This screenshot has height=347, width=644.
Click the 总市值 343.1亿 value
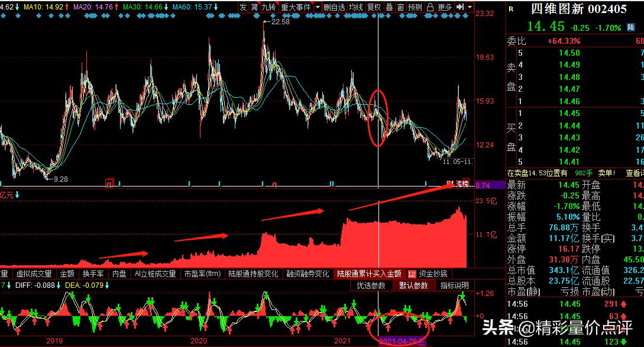[564, 270]
